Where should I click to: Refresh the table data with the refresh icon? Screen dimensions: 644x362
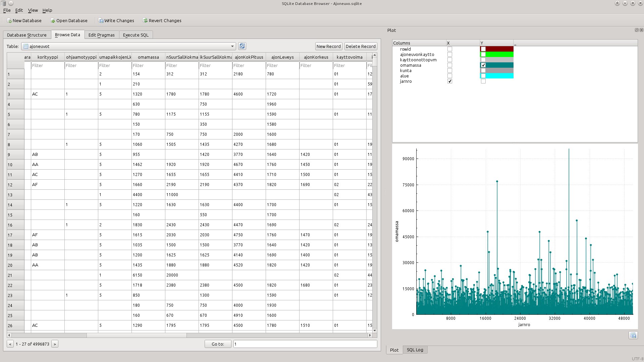242,46
